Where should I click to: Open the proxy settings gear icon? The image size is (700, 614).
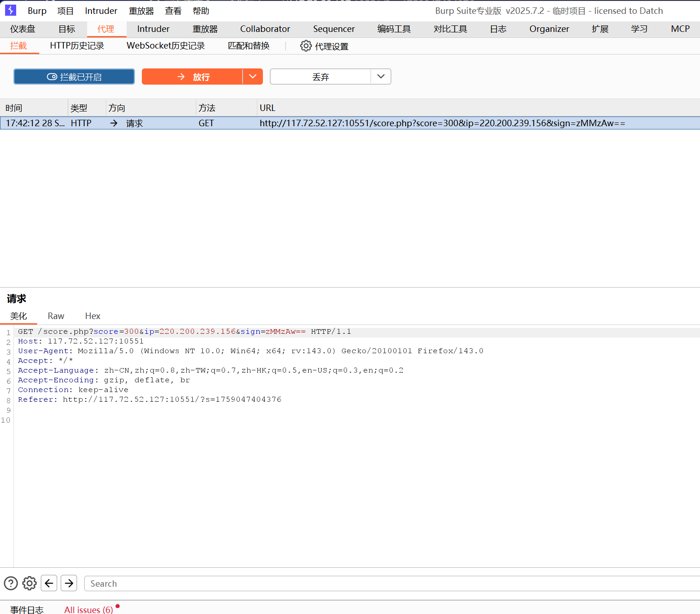[306, 46]
